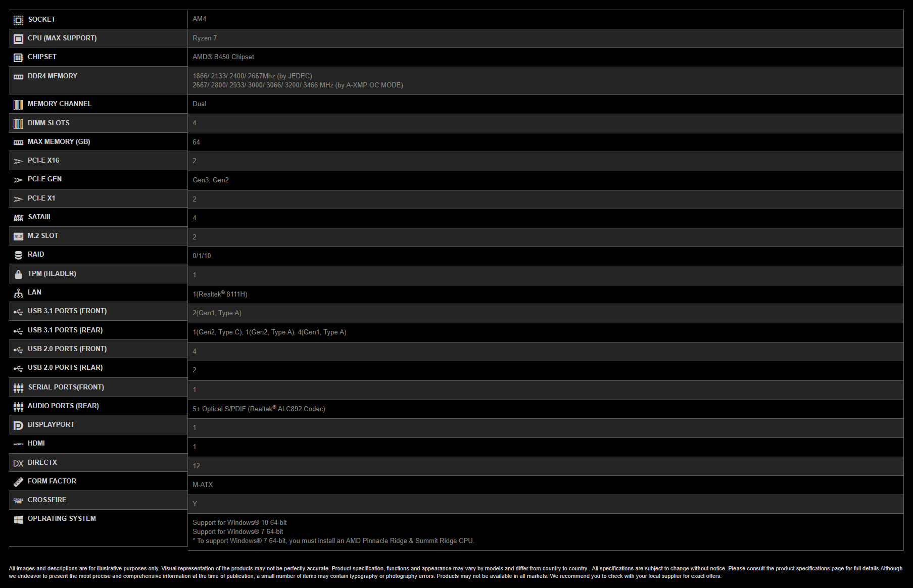Click the USB icon for USB 3.1 PORTS (FRONT)

(x=18, y=312)
